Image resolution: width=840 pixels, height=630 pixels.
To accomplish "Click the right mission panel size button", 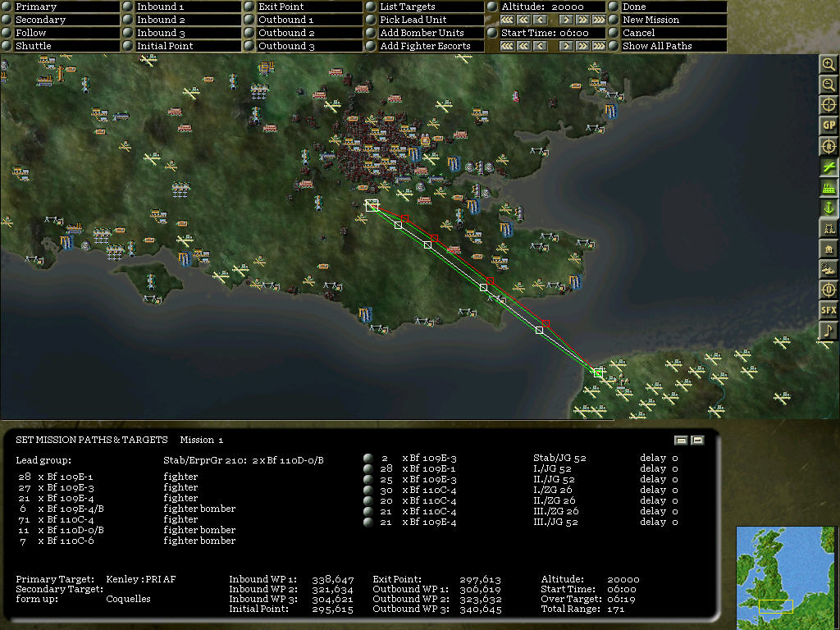I will 697,441.
